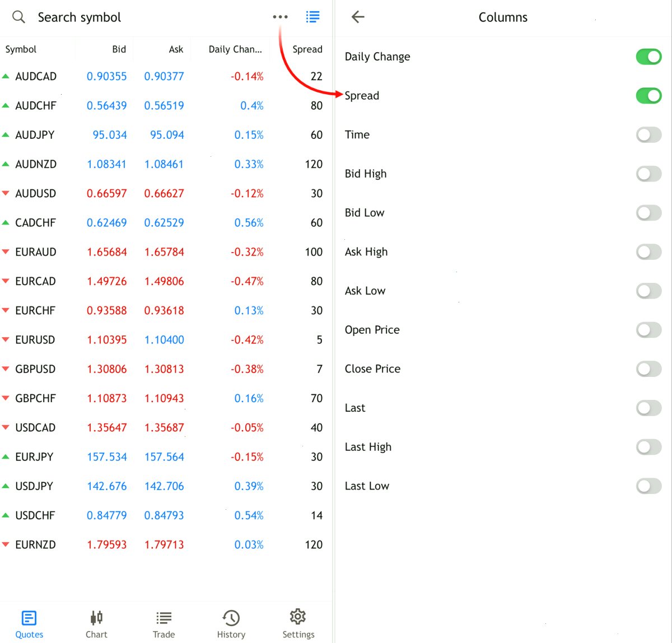Turn off the Spread column toggle
This screenshot has height=643, width=672.
click(x=648, y=96)
